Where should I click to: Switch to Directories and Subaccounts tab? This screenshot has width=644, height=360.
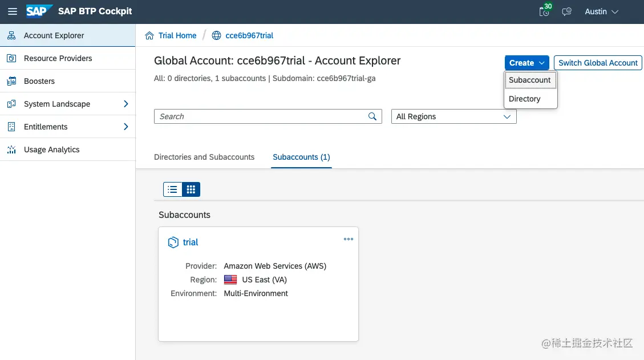(204, 157)
